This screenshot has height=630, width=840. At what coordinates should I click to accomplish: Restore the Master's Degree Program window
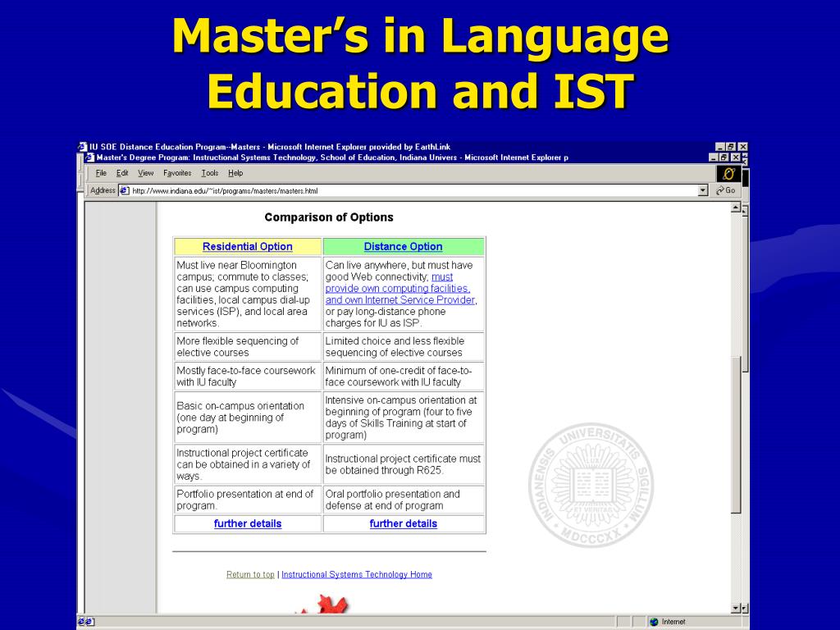(724, 157)
